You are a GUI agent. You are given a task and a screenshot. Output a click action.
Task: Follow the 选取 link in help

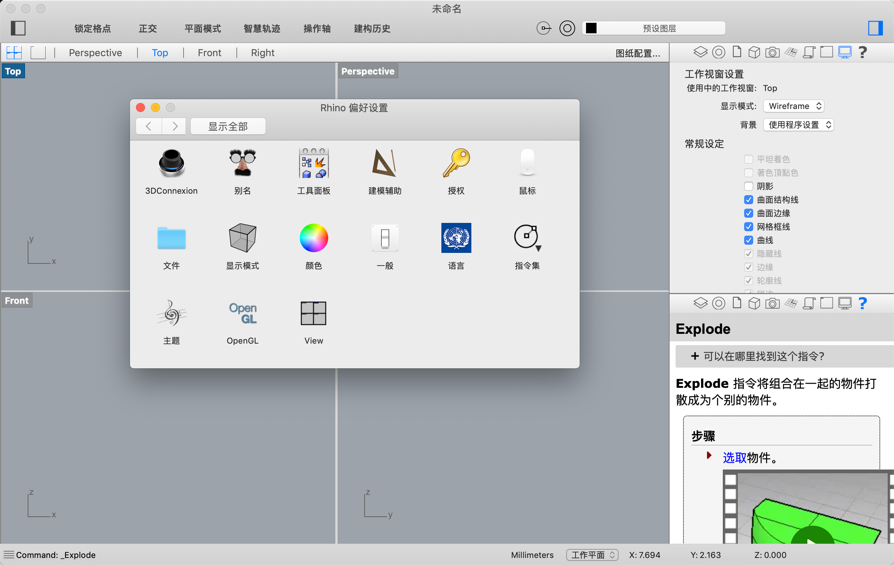click(x=734, y=458)
